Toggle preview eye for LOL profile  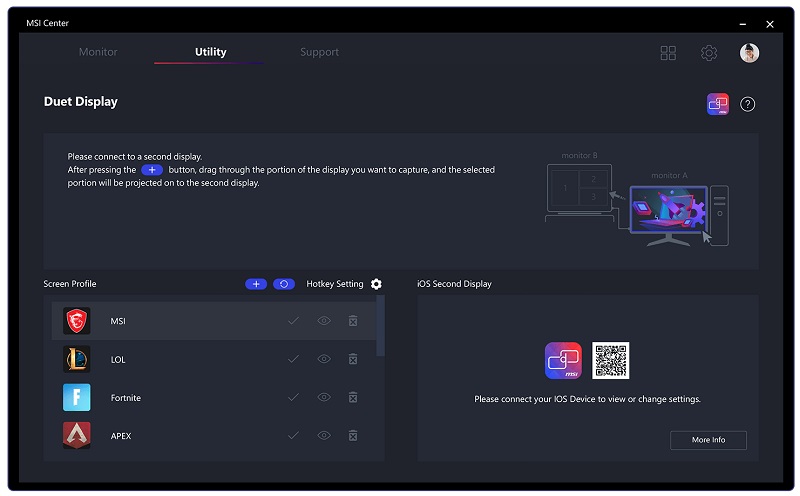tap(324, 359)
